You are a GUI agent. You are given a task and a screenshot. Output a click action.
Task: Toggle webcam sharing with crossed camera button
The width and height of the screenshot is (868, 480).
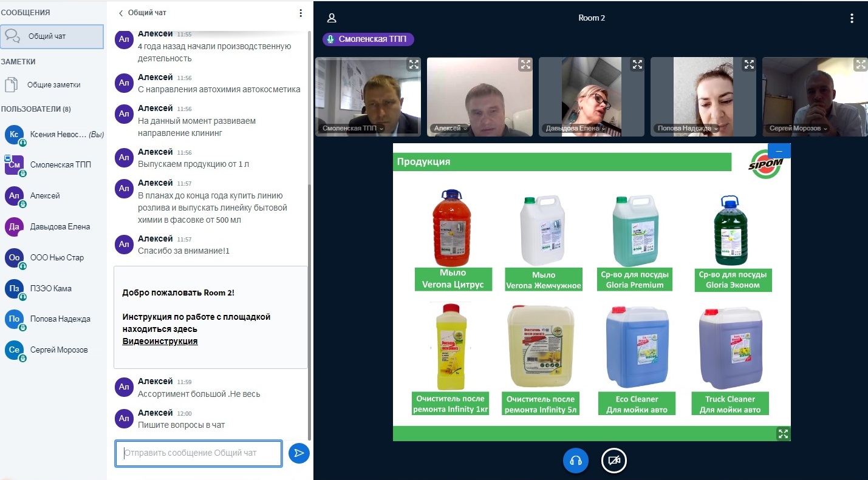coord(613,461)
